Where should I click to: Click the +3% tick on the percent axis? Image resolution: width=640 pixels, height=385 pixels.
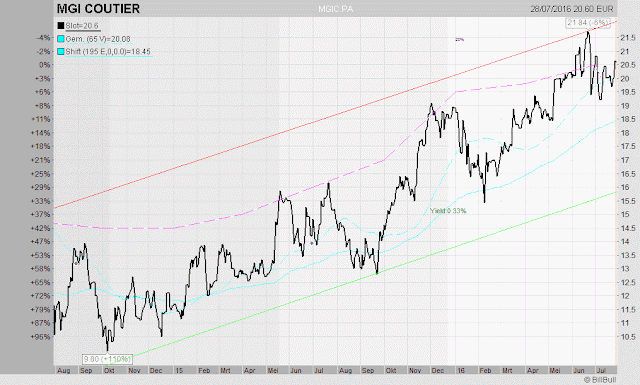pos(43,78)
